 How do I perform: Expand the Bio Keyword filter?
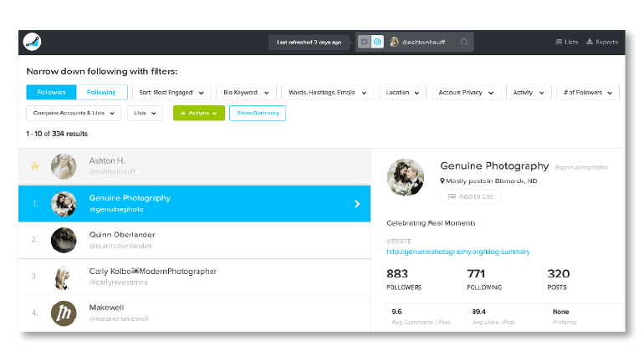pyautogui.click(x=246, y=93)
